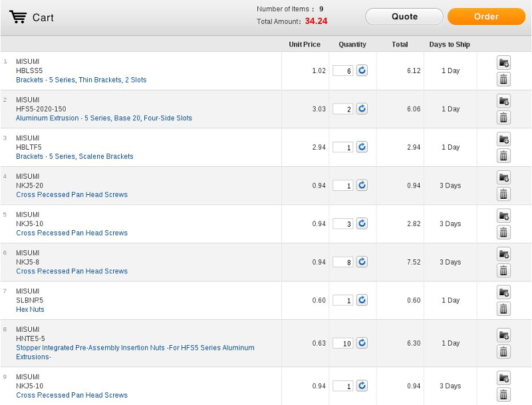Refresh quantity for HNTE5-5 insertion nuts
This screenshot has width=532, height=405.
click(x=362, y=343)
